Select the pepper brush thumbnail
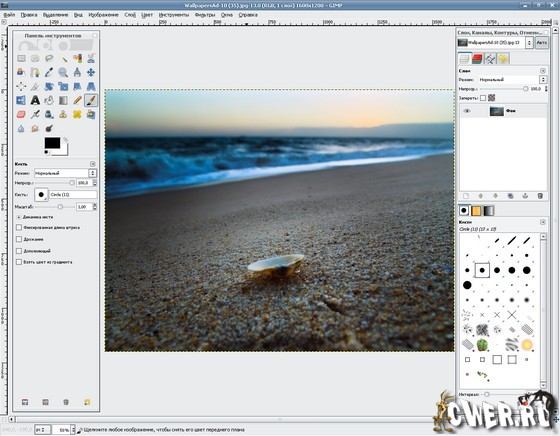This screenshot has height=436, width=560. tap(482, 345)
